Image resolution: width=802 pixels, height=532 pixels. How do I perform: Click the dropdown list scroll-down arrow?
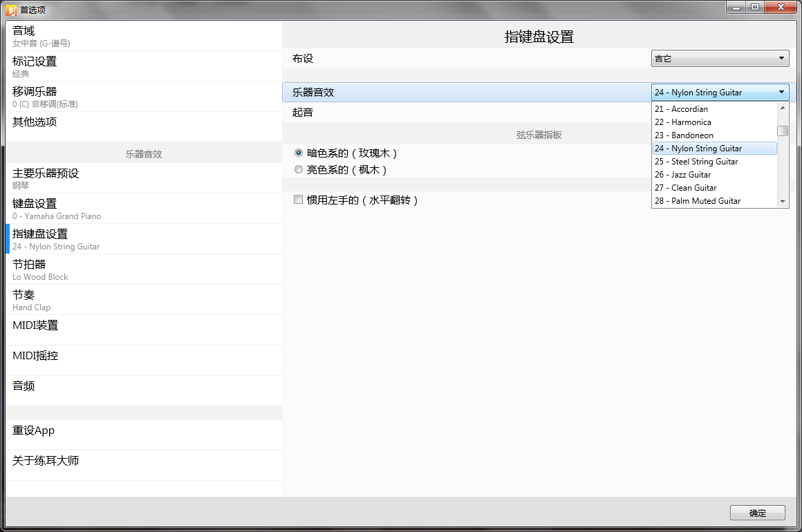783,202
